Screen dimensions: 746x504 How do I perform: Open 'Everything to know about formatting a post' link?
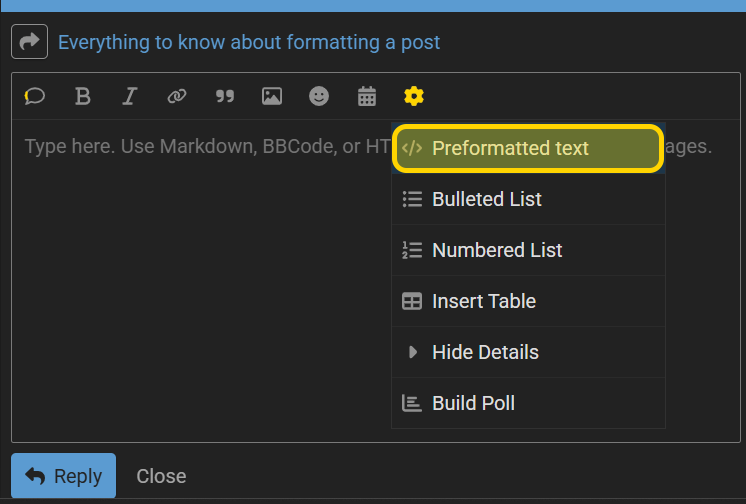pos(249,42)
